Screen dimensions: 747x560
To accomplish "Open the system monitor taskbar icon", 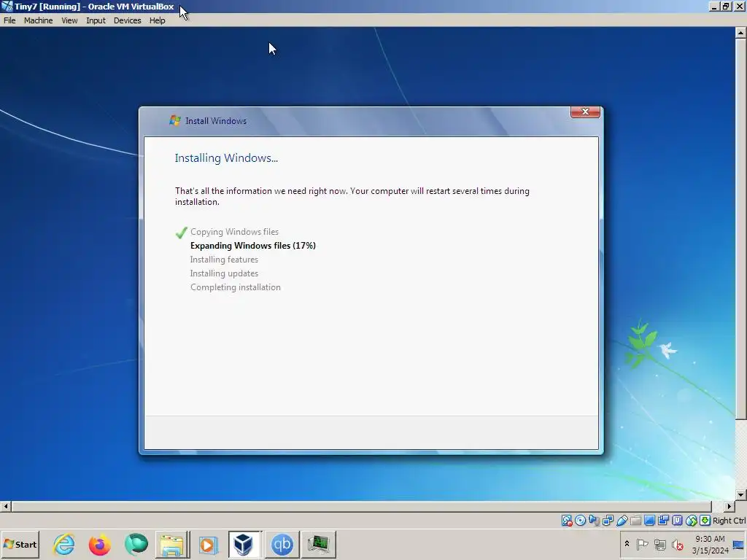I will point(318,544).
